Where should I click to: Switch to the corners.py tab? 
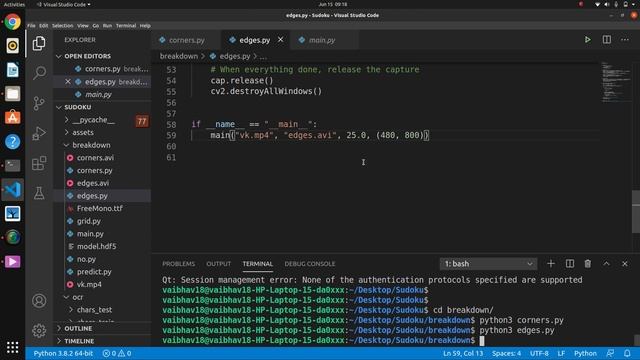tap(186, 40)
